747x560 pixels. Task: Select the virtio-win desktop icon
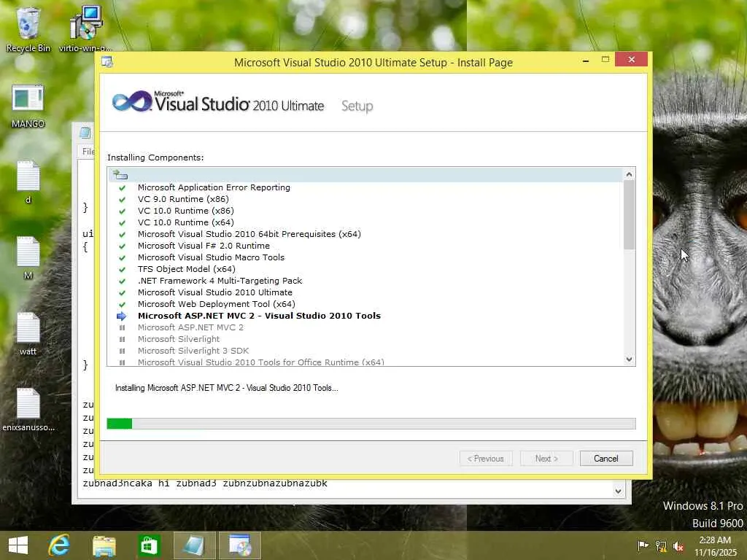[86, 28]
